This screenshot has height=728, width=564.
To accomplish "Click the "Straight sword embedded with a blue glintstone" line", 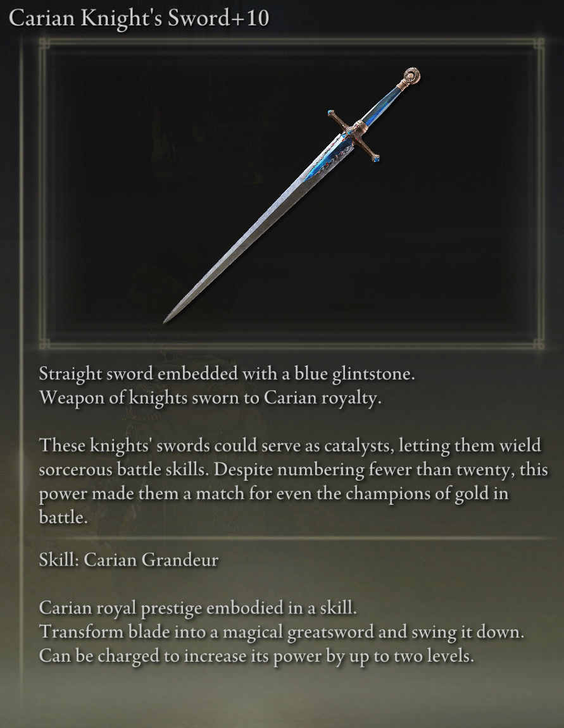I will [227, 374].
